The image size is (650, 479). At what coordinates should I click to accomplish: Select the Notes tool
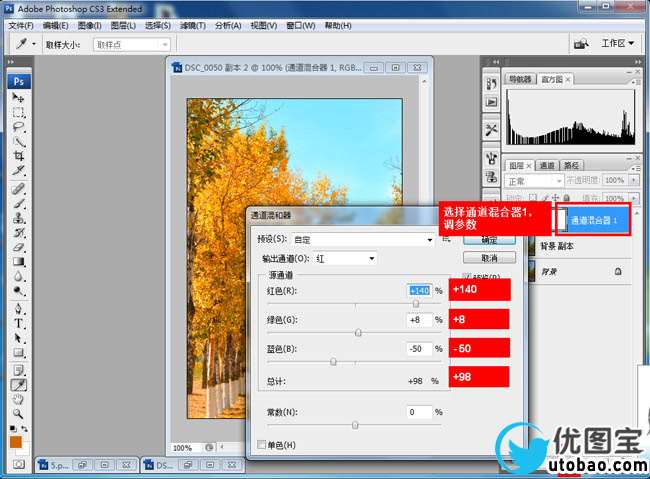pos(18,370)
